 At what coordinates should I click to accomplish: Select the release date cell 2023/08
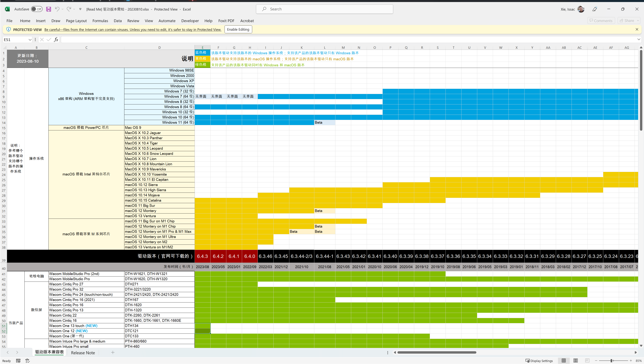202,267
